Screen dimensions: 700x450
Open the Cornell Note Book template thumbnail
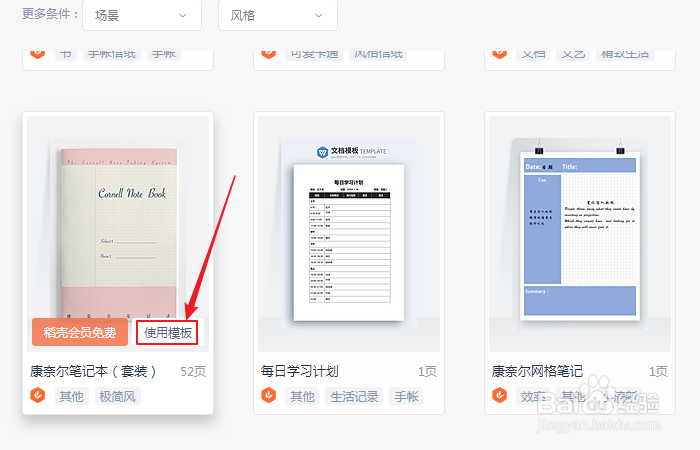118,233
